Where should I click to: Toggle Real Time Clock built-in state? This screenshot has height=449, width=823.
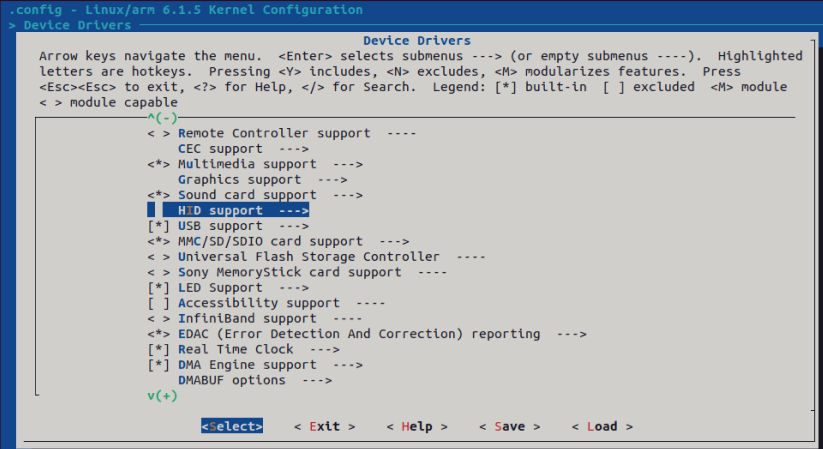(x=159, y=349)
